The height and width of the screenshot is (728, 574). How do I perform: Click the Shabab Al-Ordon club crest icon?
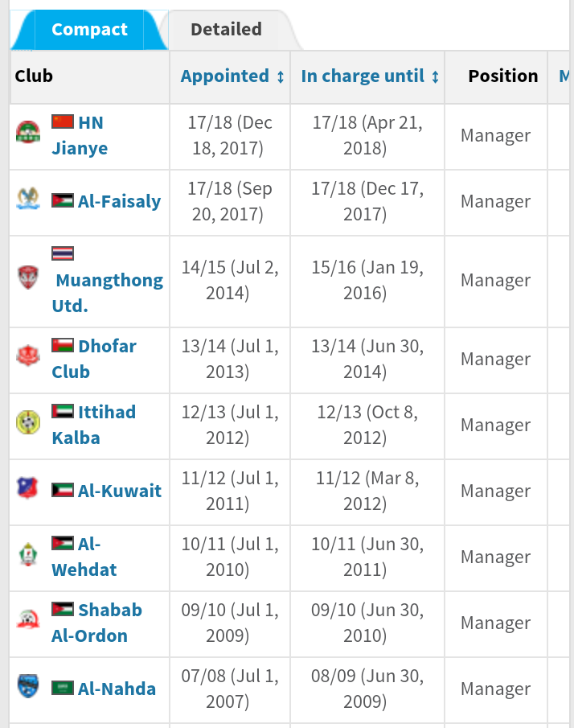click(28, 619)
